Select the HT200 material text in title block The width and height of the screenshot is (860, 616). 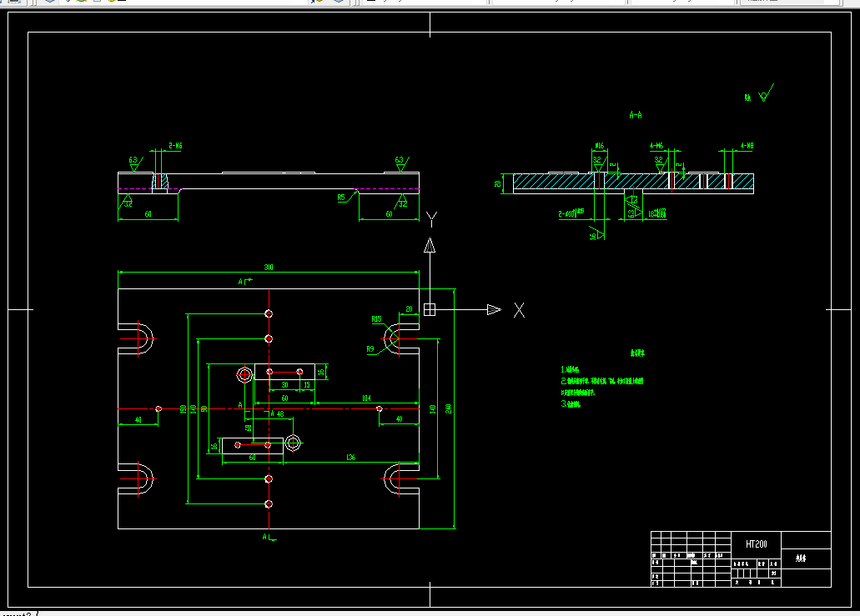click(757, 544)
